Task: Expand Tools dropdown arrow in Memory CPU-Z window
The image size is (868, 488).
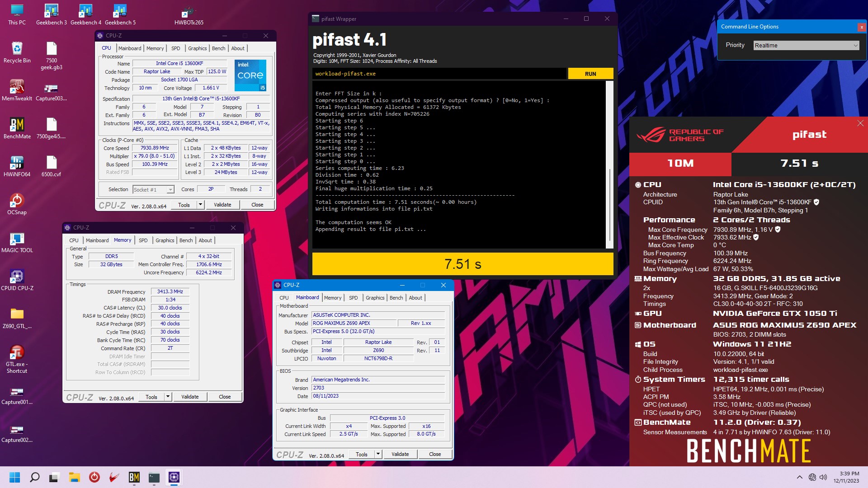Action: click(x=168, y=397)
